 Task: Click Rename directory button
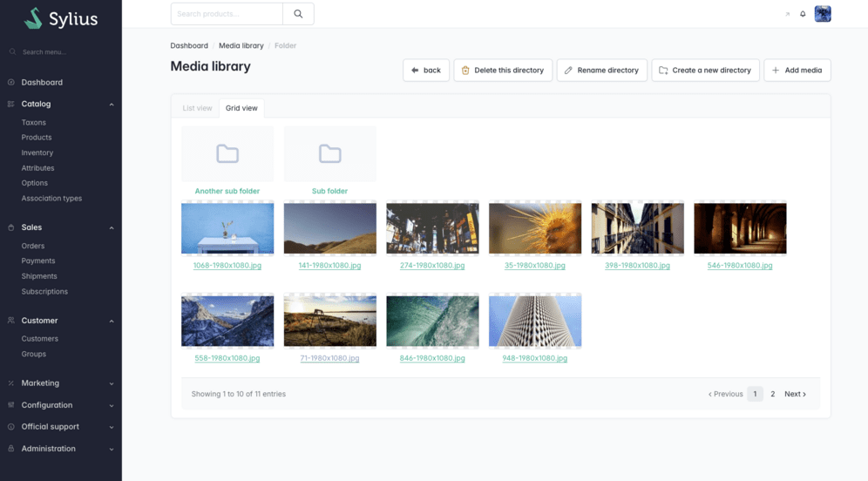point(601,71)
